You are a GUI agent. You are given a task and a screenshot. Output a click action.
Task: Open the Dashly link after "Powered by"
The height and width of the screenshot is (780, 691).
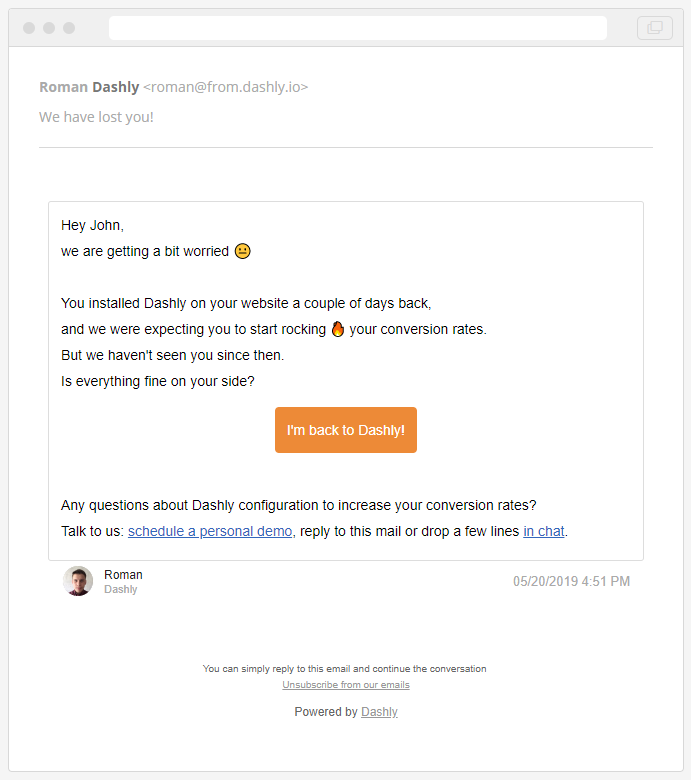tap(379, 712)
